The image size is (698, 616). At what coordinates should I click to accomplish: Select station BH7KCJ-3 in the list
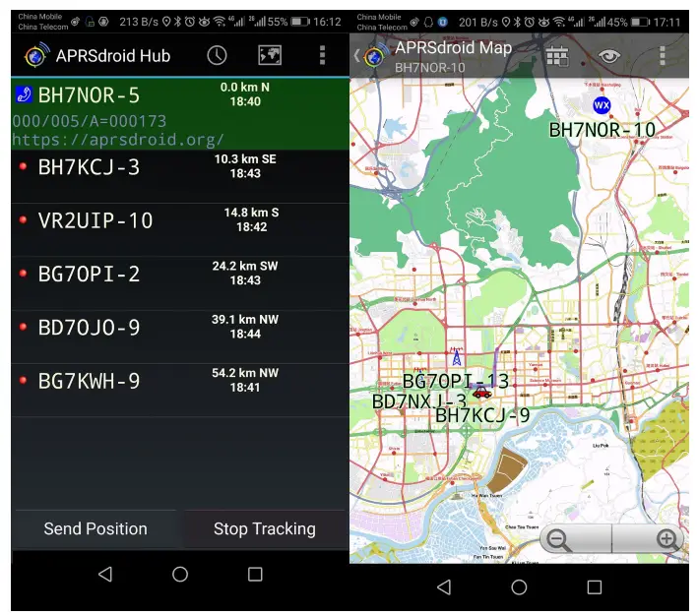pos(180,177)
